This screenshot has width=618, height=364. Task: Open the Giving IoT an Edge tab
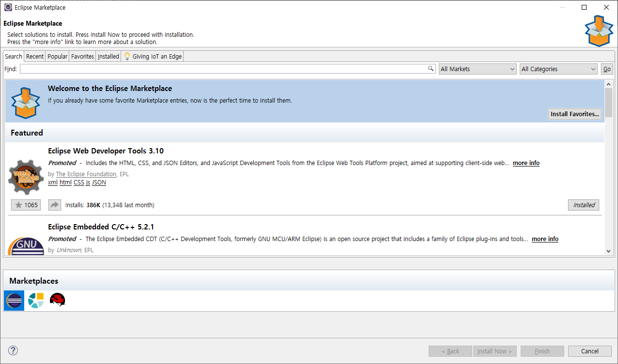153,56
